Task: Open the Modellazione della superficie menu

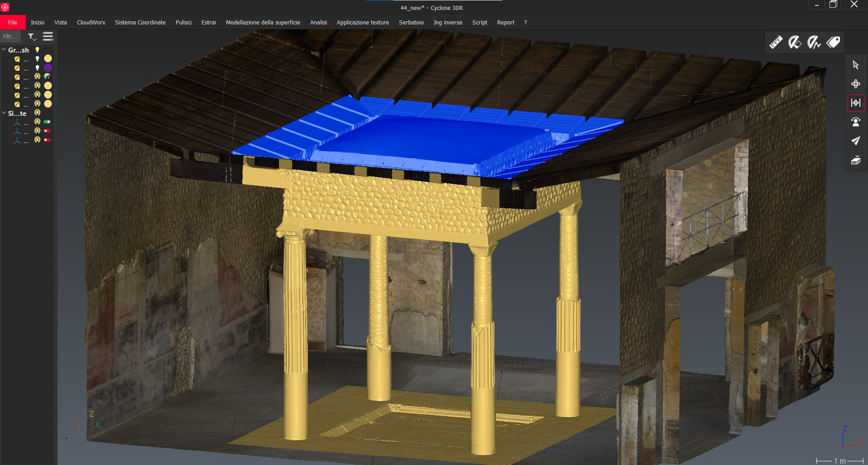Action: pyautogui.click(x=262, y=22)
